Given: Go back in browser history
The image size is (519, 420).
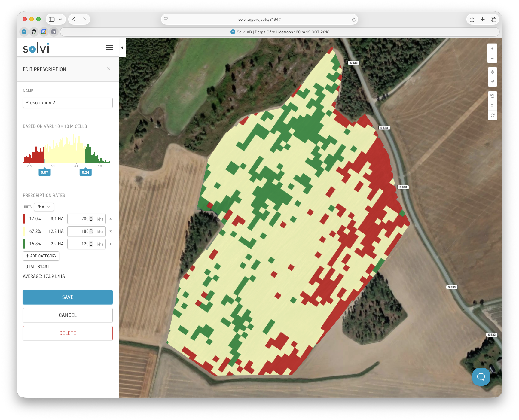Looking at the screenshot, I should click(74, 19).
